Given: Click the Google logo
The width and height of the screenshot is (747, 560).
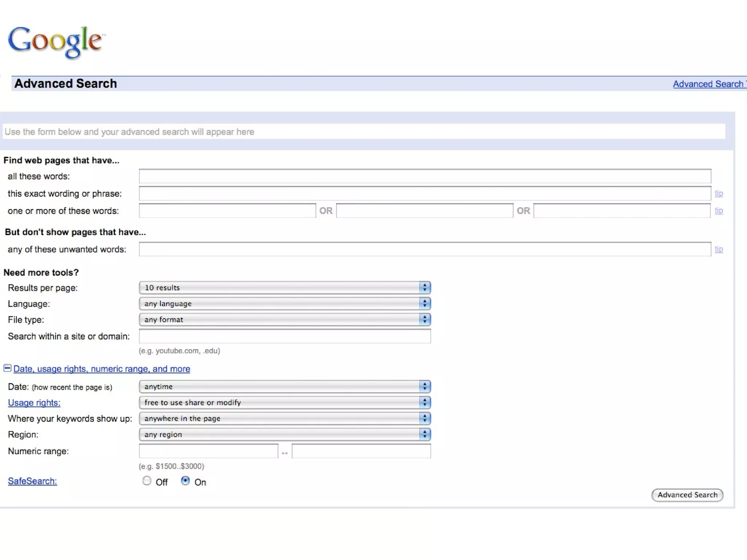Looking at the screenshot, I should pyautogui.click(x=55, y=42).
